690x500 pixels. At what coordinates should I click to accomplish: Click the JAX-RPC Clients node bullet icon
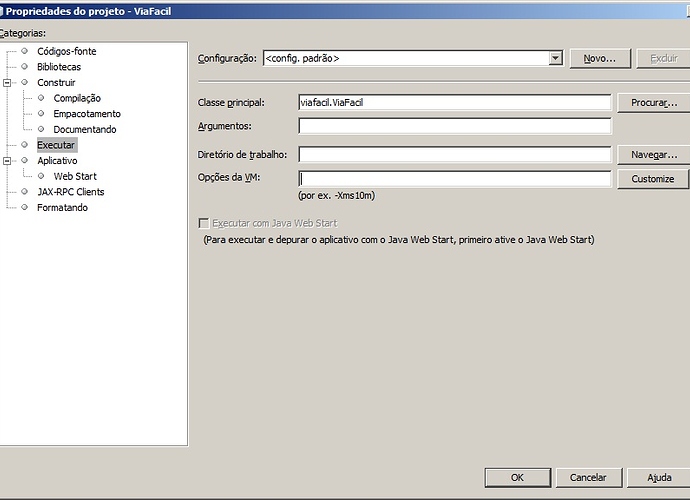[x=25, y=192]
